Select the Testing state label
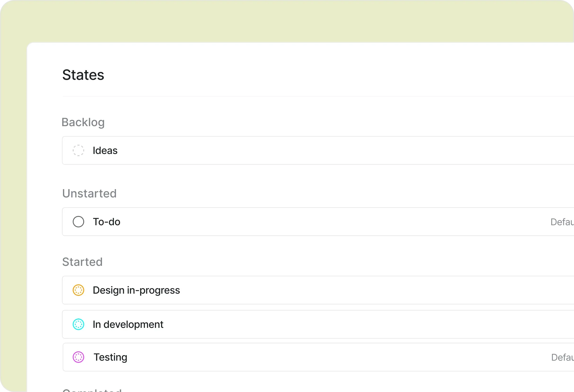The height and width of the screenshot is (392, 574). (x=111, y=357)
